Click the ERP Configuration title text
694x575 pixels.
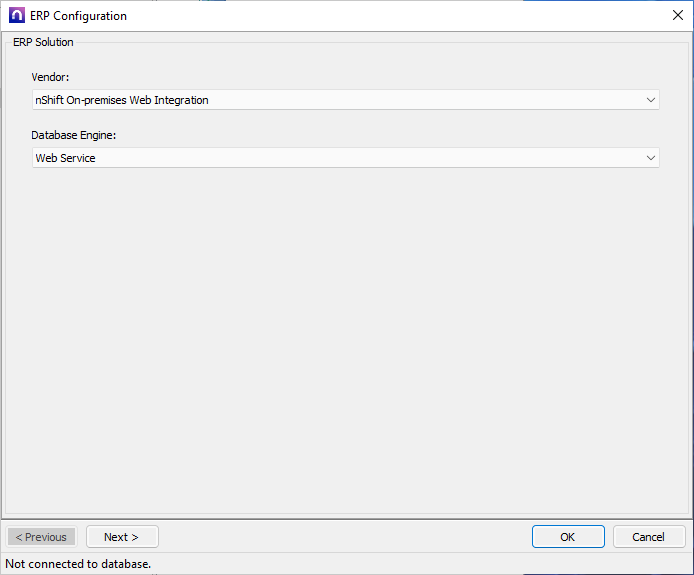pyautogui.click(x=79, y=16)
